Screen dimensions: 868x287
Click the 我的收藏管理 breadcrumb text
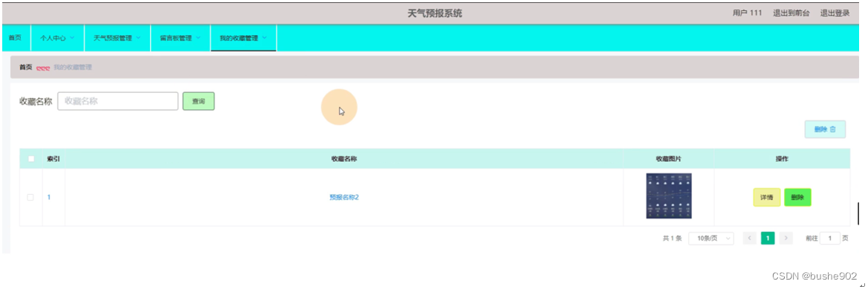[73, 67]
